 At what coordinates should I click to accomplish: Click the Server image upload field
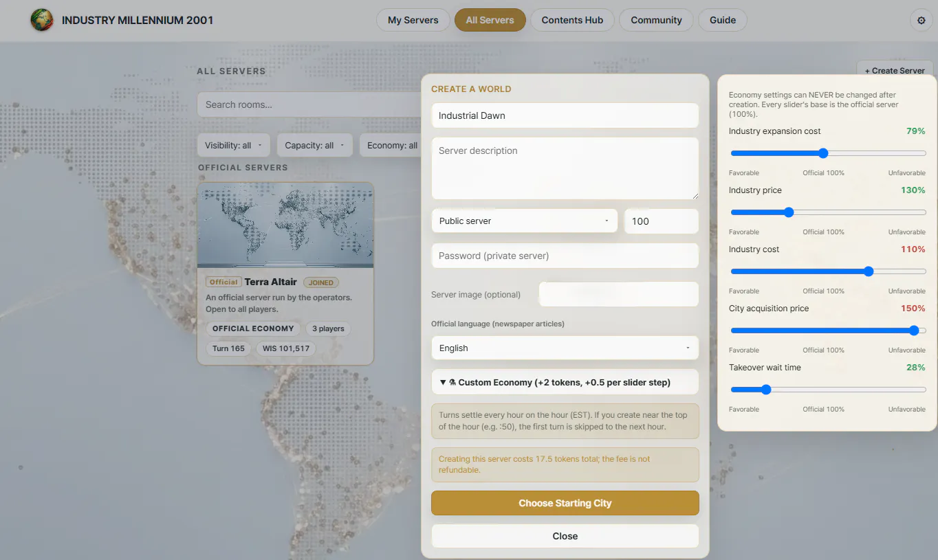click(619, 294)
